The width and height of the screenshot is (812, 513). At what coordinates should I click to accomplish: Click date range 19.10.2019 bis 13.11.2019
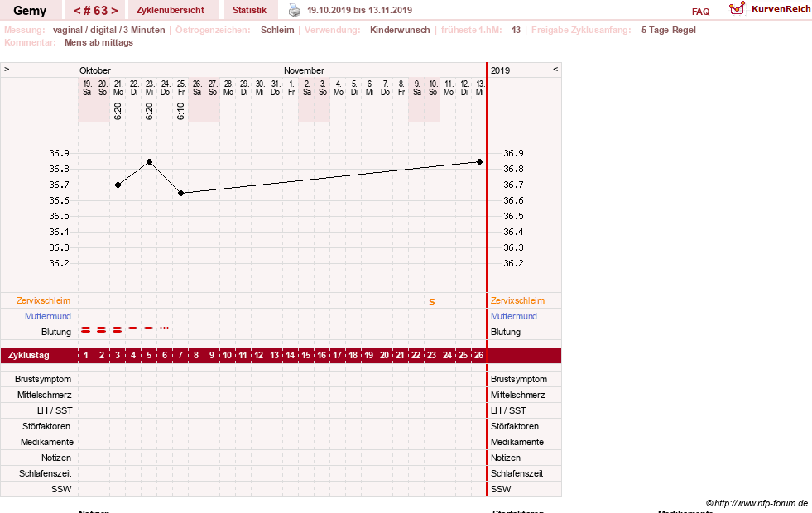pyautogui.click(x=359, y=10)
